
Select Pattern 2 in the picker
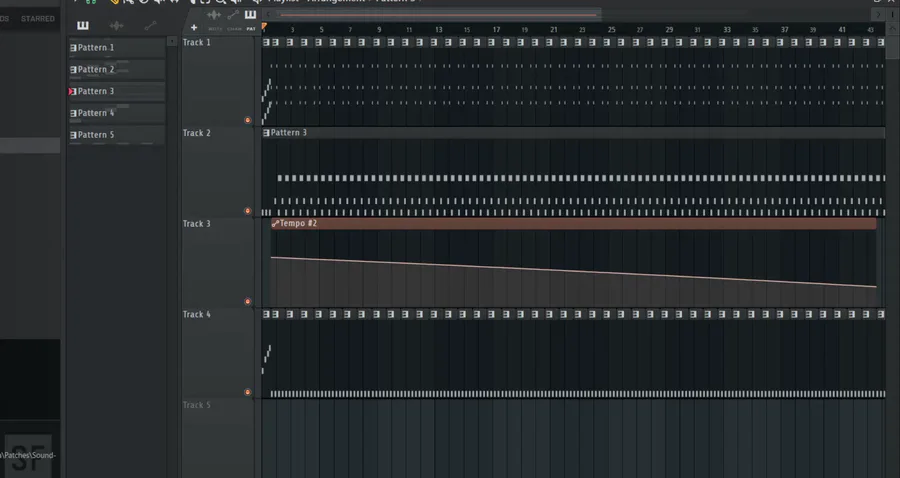coord(117,69)
